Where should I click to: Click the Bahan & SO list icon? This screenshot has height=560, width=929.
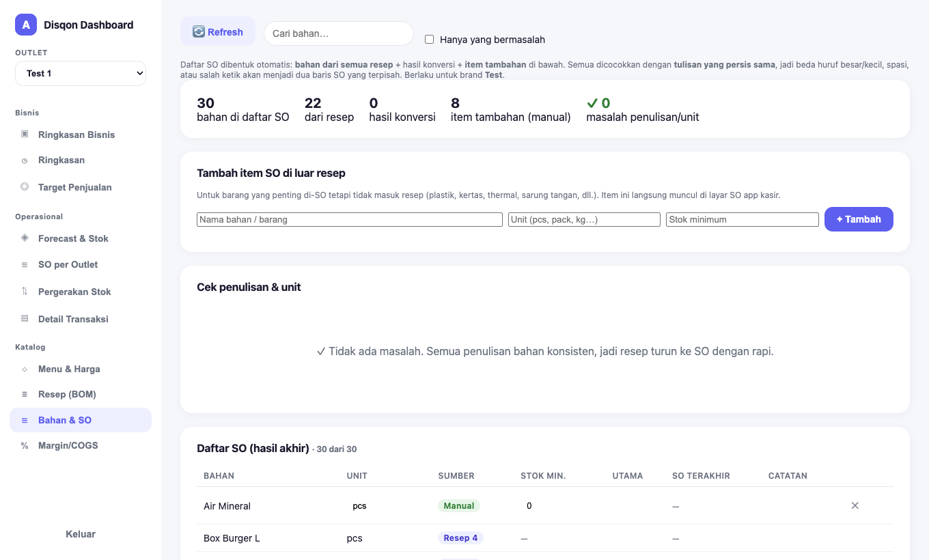pos(25,420)
